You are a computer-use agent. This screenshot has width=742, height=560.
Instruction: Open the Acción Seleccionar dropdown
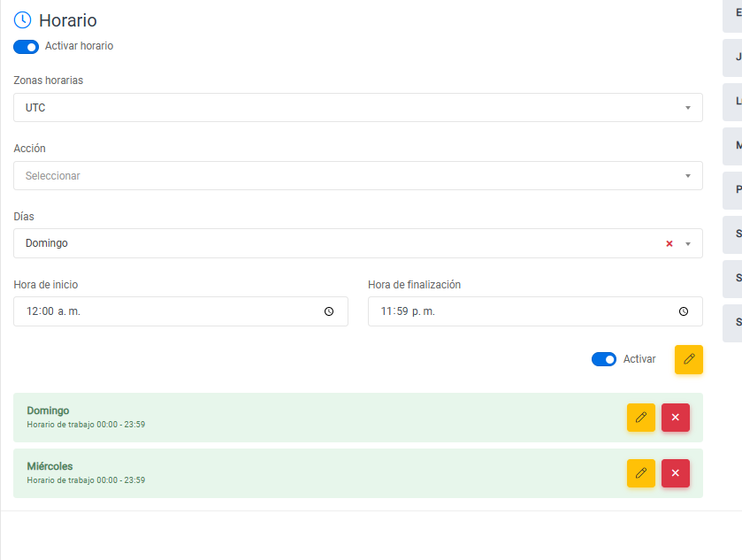click(357, 176)
